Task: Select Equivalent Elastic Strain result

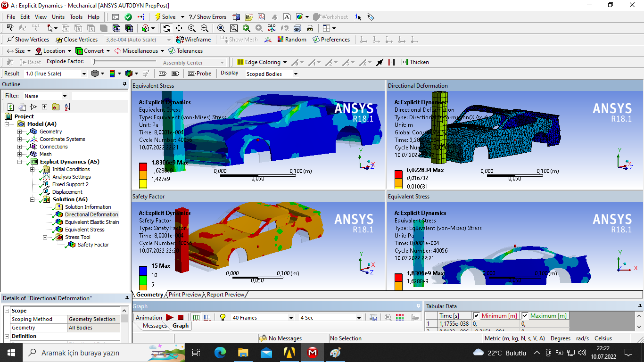Action: click(x=92, y=222)
